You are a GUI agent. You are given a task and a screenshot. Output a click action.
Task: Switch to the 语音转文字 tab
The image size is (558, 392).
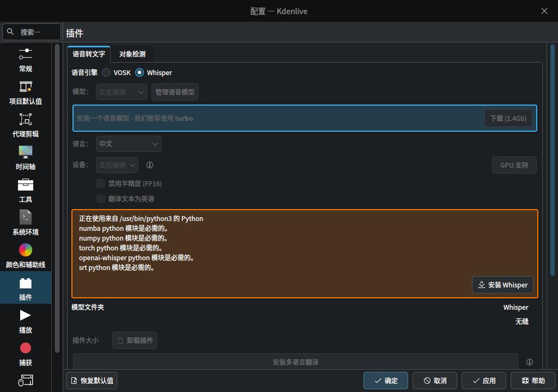[x=89, y=54]
